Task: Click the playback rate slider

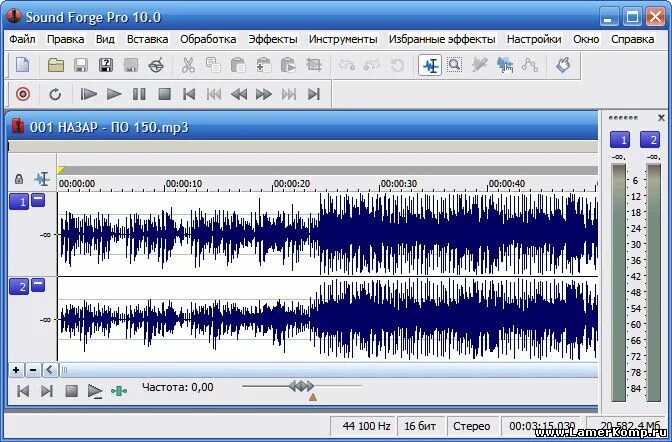Action: 302,386
